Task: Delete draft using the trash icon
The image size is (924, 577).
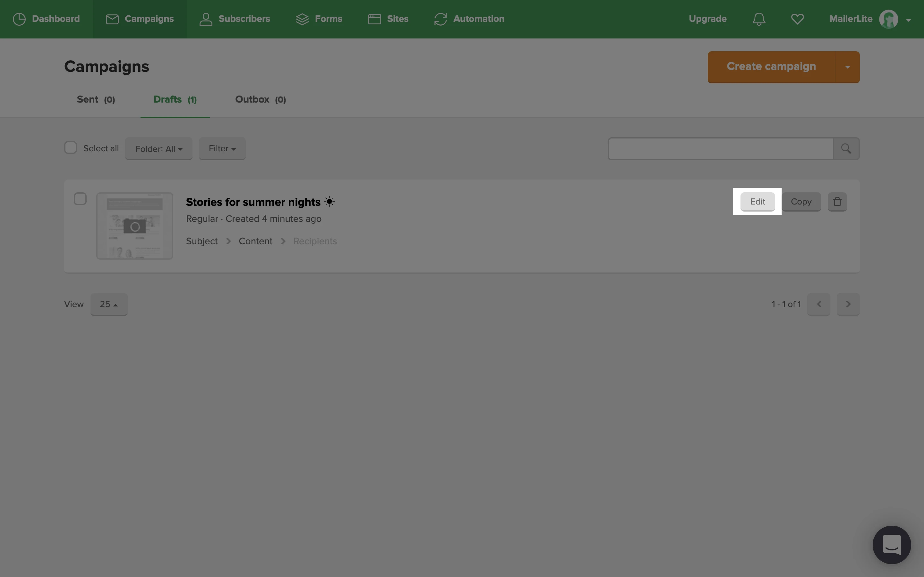Action: [837, 202]
